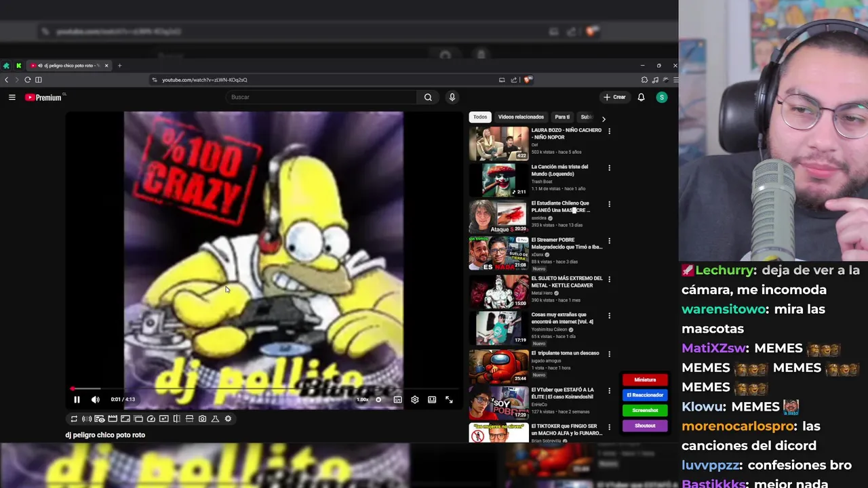Click the cinema clapperboard icon under player

113,419
